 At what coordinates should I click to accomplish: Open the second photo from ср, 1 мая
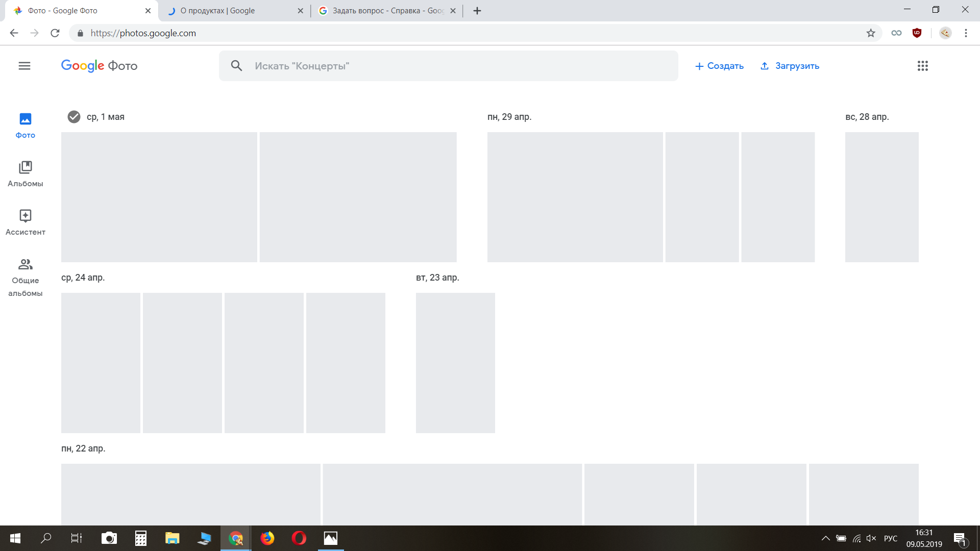[358, 197]
